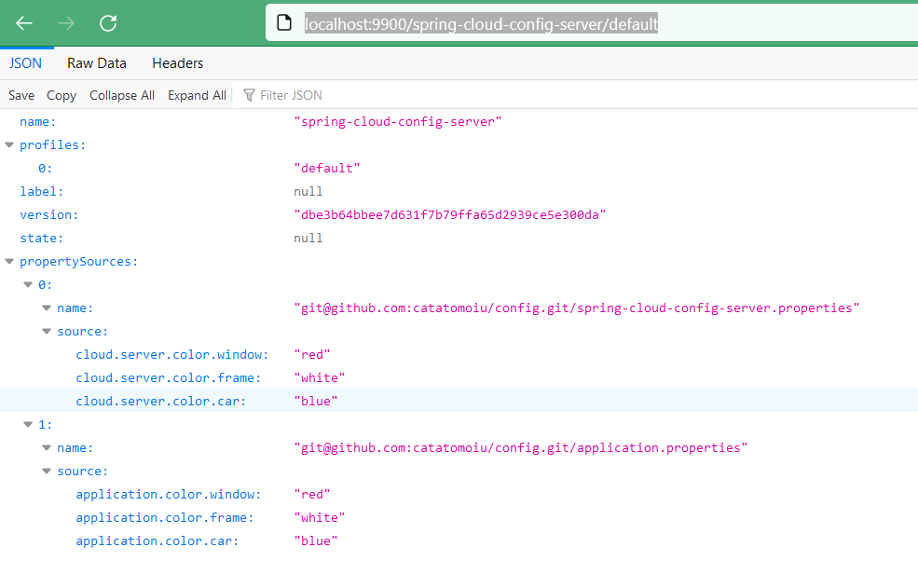
Task: Collapse source containing application.color.window
Action: 47,472
